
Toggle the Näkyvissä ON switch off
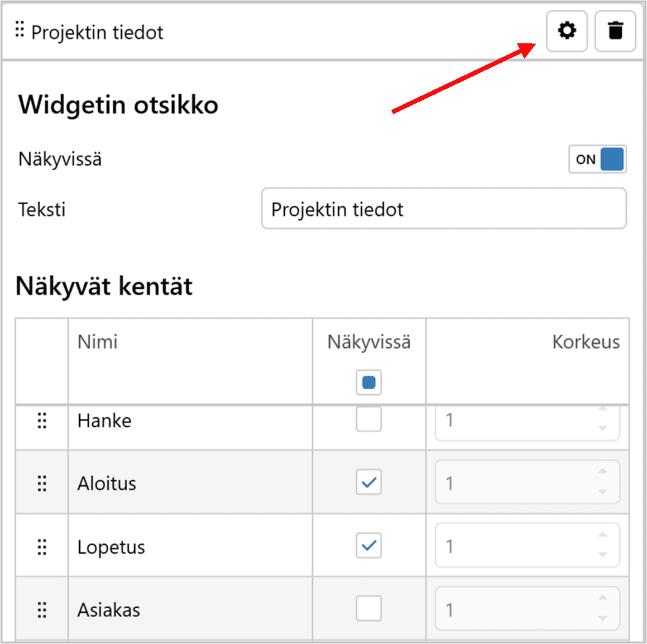(x=597, y=159)
